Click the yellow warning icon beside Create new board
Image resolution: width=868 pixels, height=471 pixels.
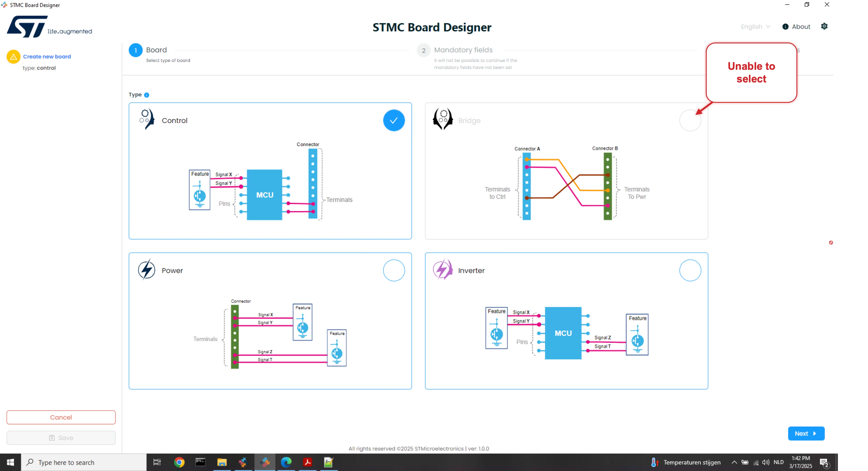14,56
